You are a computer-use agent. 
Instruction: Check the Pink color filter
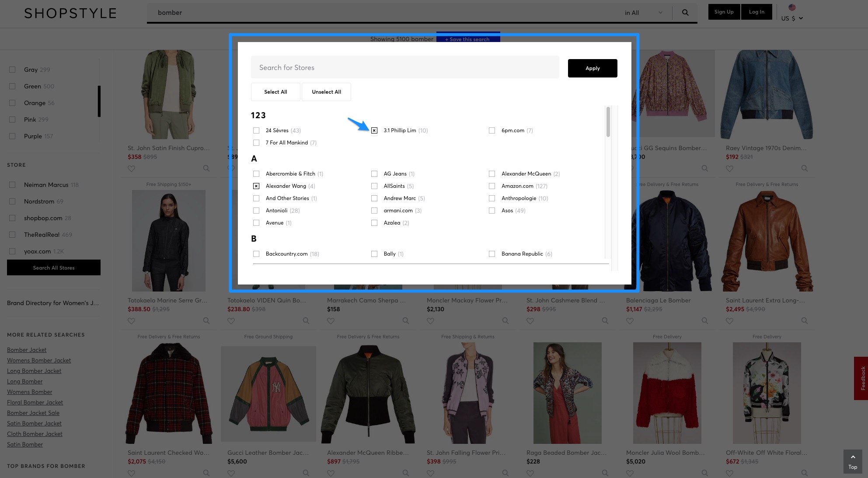[x=12, y=119]
